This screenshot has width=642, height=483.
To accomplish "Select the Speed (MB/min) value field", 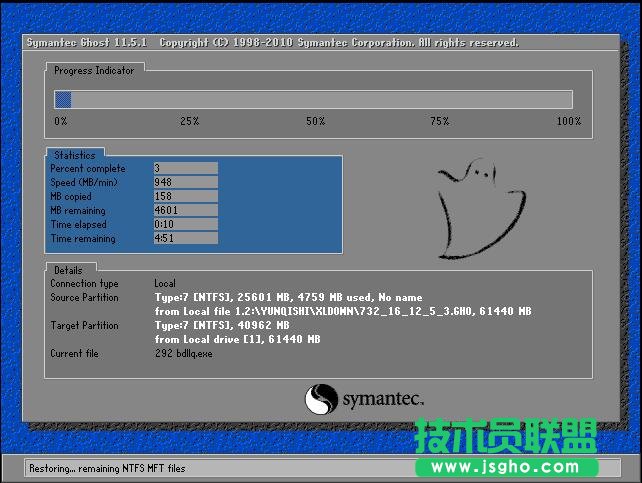I will pyautogui.click(x=185, y=183).
